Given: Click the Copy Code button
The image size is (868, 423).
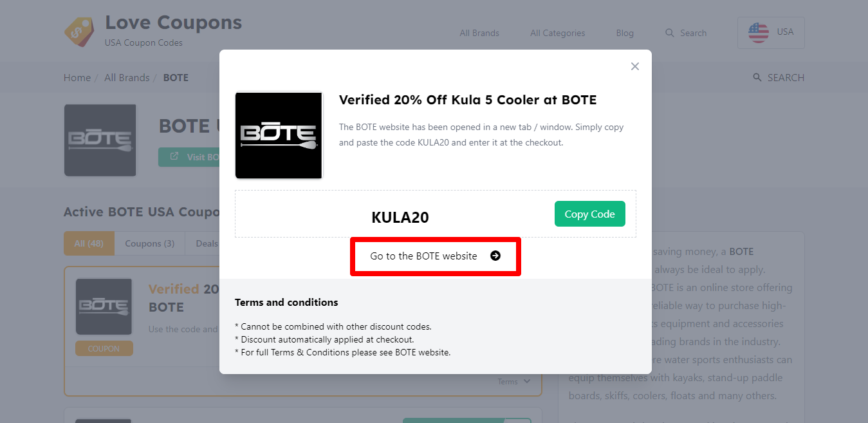Looking at the screenshot, I should [x=589, y=214].
